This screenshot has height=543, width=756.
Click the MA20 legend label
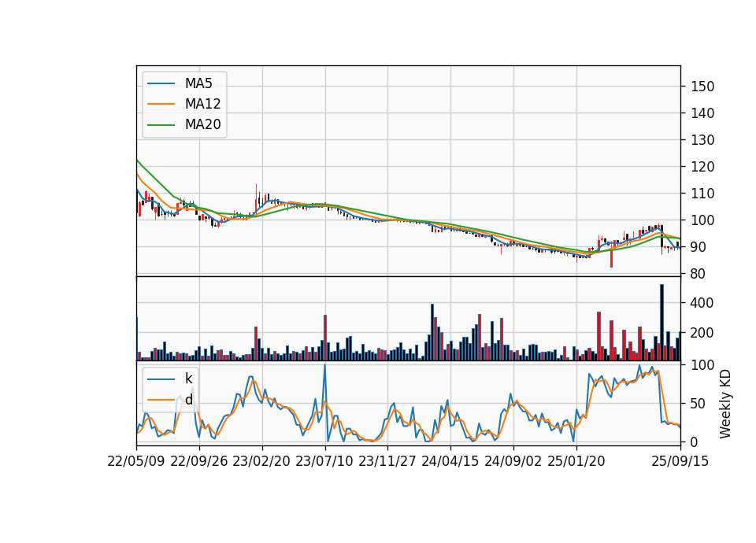pos(202,124)
